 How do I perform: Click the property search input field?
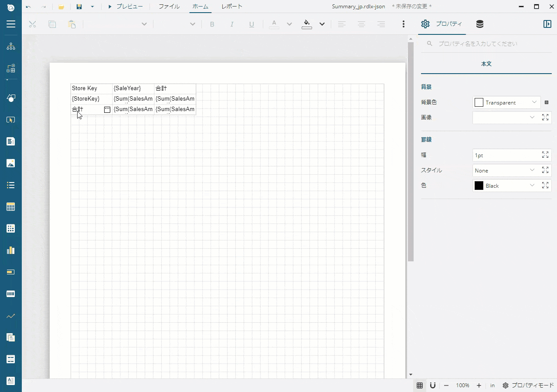click(479, 44)
